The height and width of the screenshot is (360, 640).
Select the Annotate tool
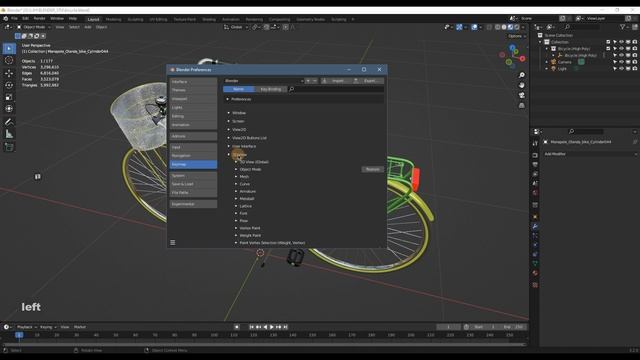(x=9, y=122)
